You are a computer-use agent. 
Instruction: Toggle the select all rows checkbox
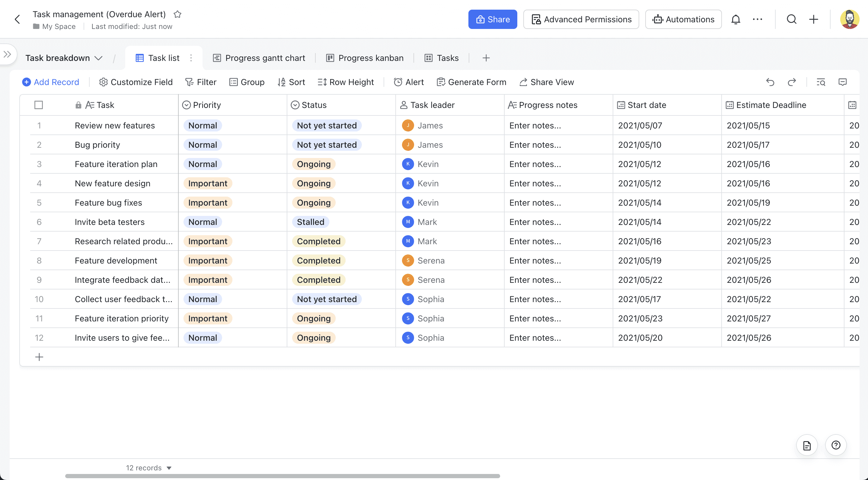click(x=39, y=105)
